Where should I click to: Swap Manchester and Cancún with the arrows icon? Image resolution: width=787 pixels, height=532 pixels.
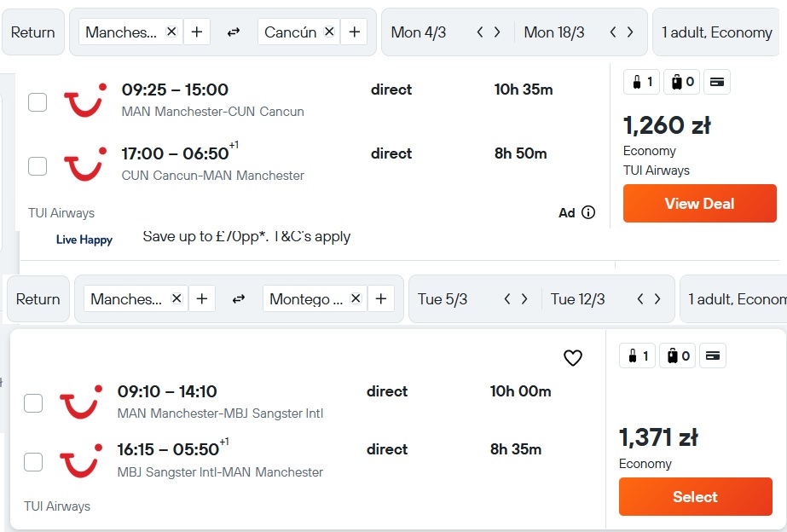(x=234, y=32)
